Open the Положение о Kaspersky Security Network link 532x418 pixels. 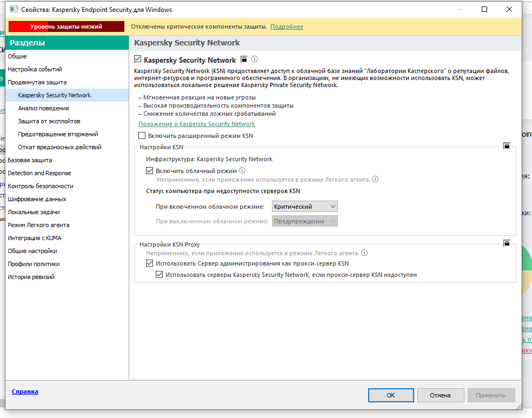pos(197,124)
